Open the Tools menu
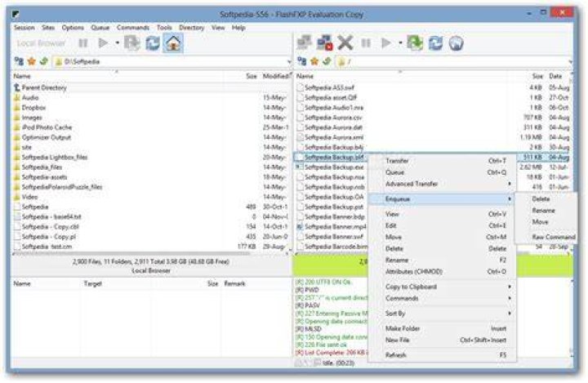588x383 pixels. (x=164, y=28)
